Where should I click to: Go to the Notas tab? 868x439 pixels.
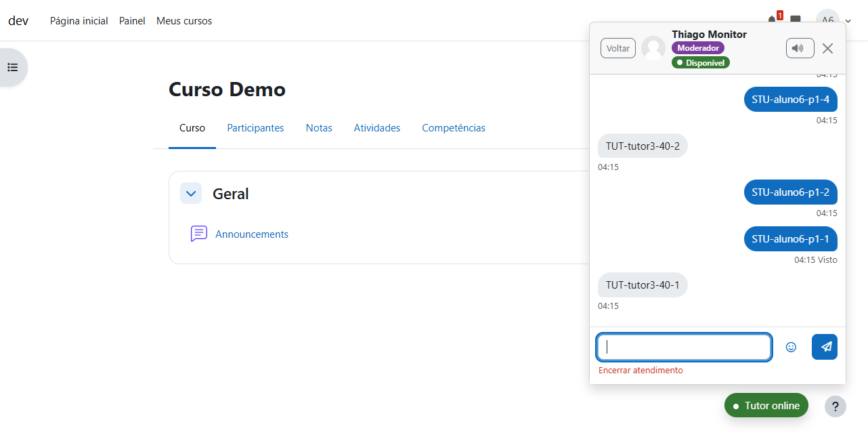pos(319,128)
